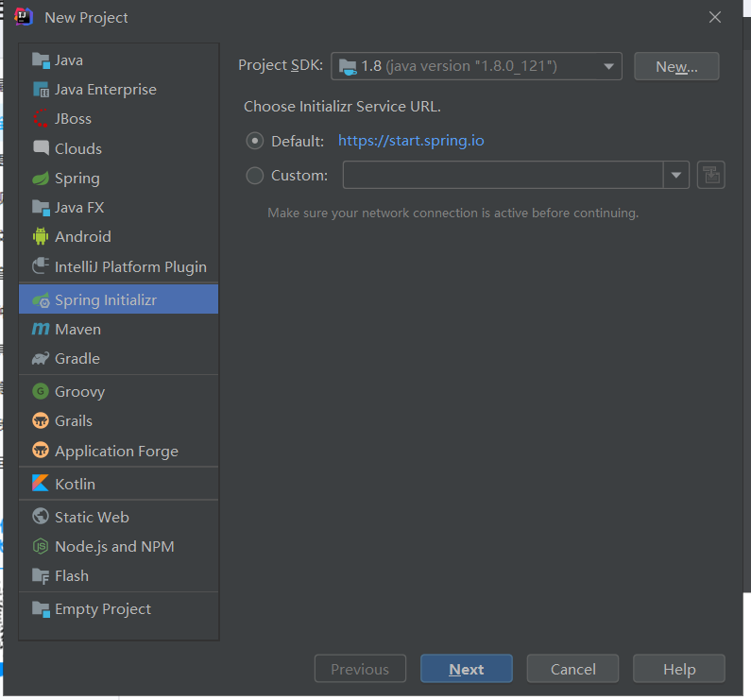Click the orange Grails icon
The height and width of the screenshot is (700, 751).
(41, 420)
